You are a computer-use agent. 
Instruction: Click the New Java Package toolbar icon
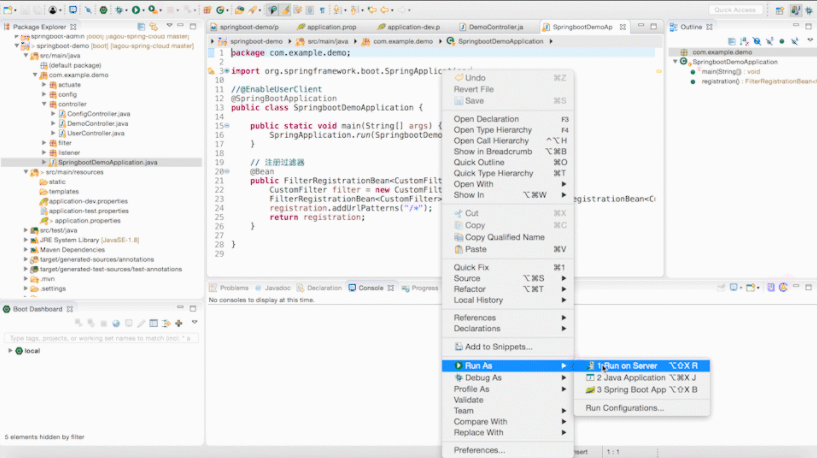pyautogui.click(x=207, y=10)
